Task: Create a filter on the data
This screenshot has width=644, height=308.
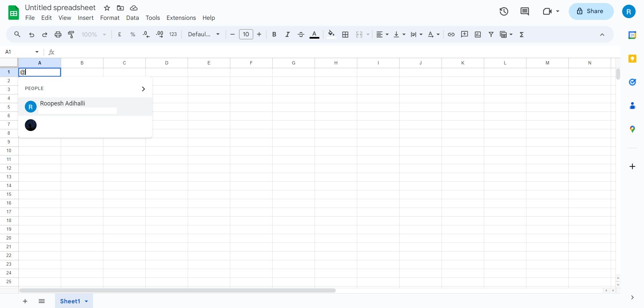Action: (x=491, y=34)
